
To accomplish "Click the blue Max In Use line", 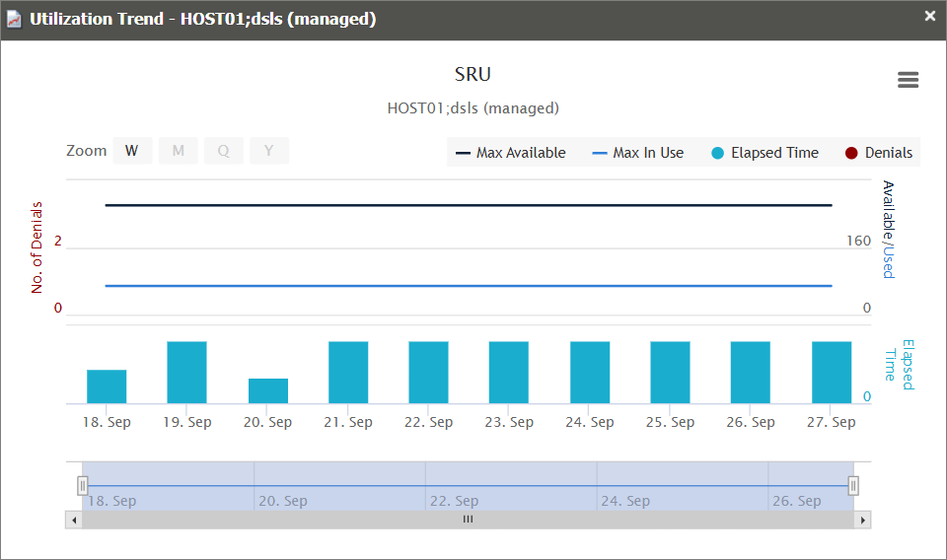I will [469, 286].
